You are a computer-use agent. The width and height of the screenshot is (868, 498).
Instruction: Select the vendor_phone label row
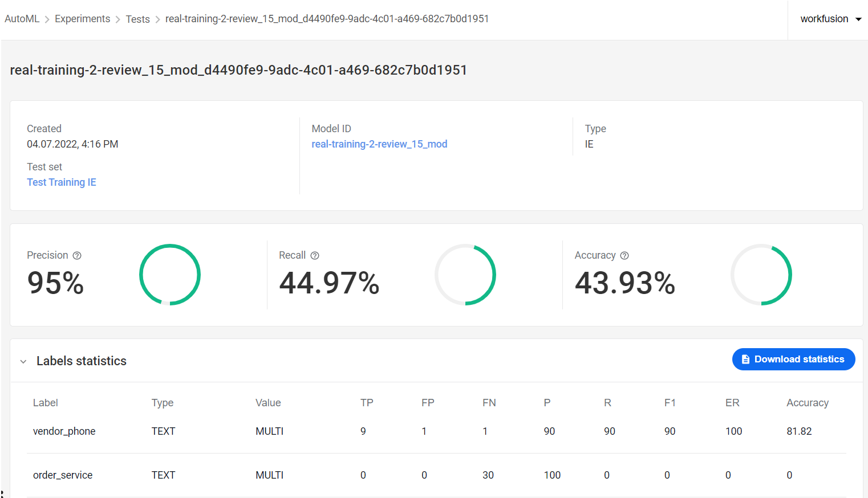pyautogui.click(x=436, y=431)
